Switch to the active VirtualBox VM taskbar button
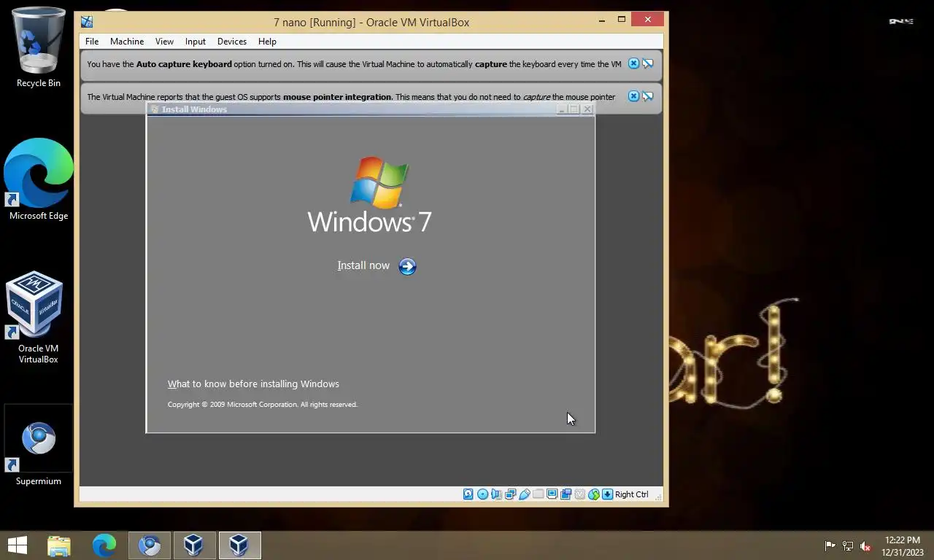This screenshot has height=560, width=934. tap(239, 545)
